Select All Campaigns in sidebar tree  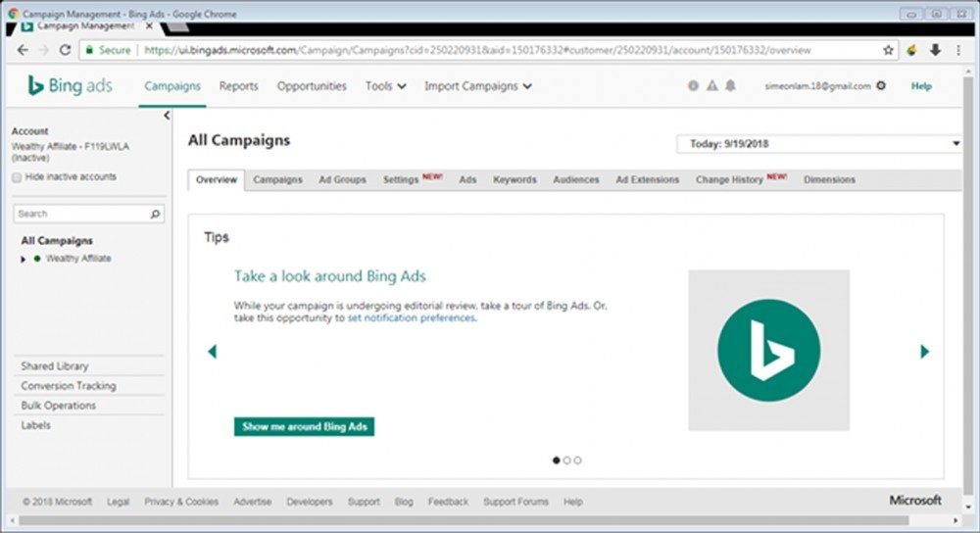tap(57, 241)
